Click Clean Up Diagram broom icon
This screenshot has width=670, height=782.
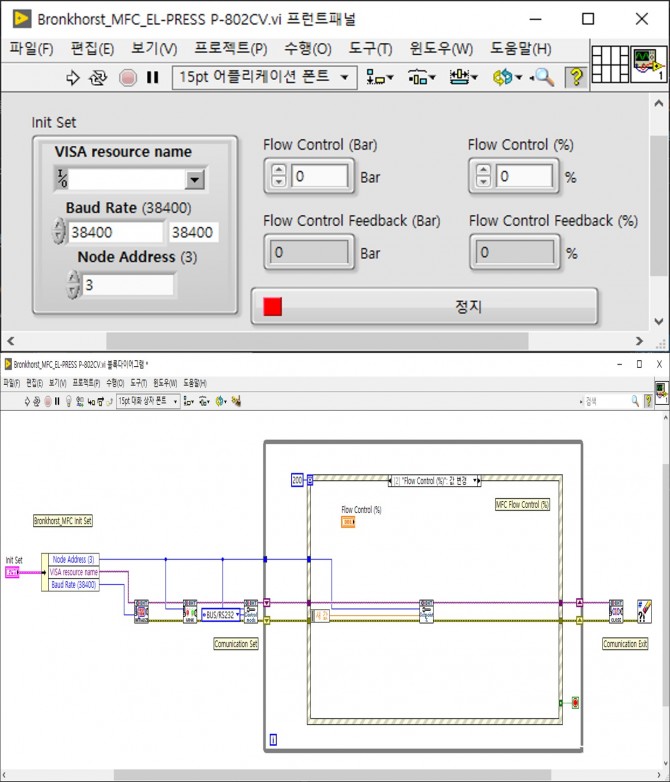(236, 401)
